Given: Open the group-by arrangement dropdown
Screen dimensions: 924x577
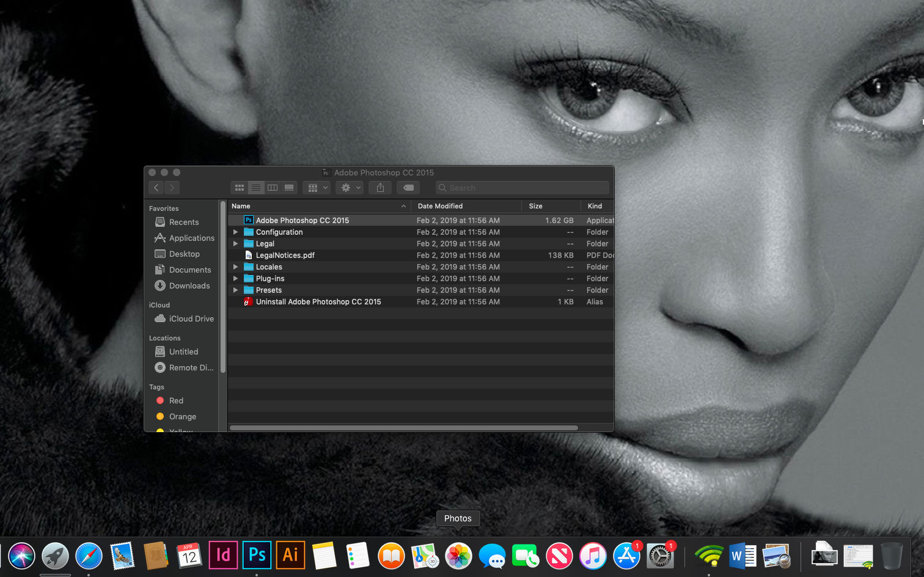Looking at the screenshot, I should click(317, 188).
